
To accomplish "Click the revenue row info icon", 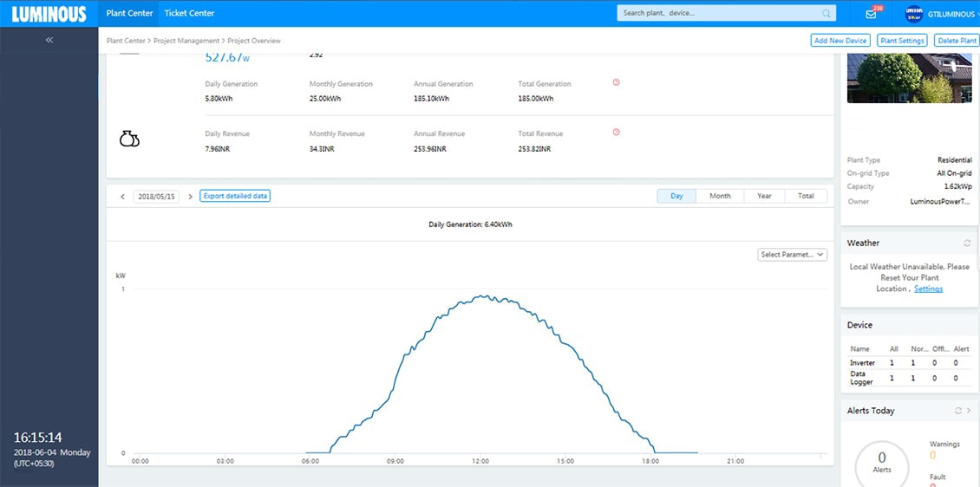I will coord(616,133).
